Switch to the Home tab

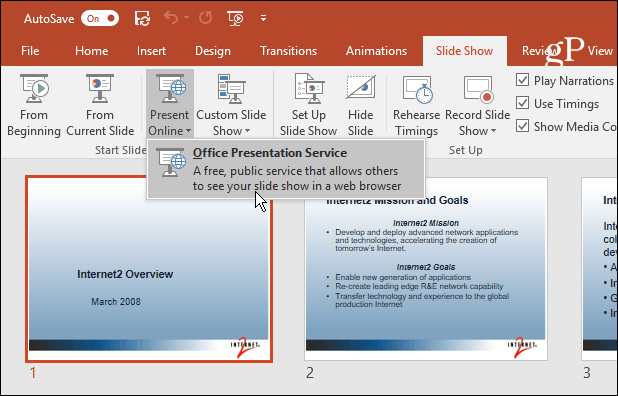91,51
